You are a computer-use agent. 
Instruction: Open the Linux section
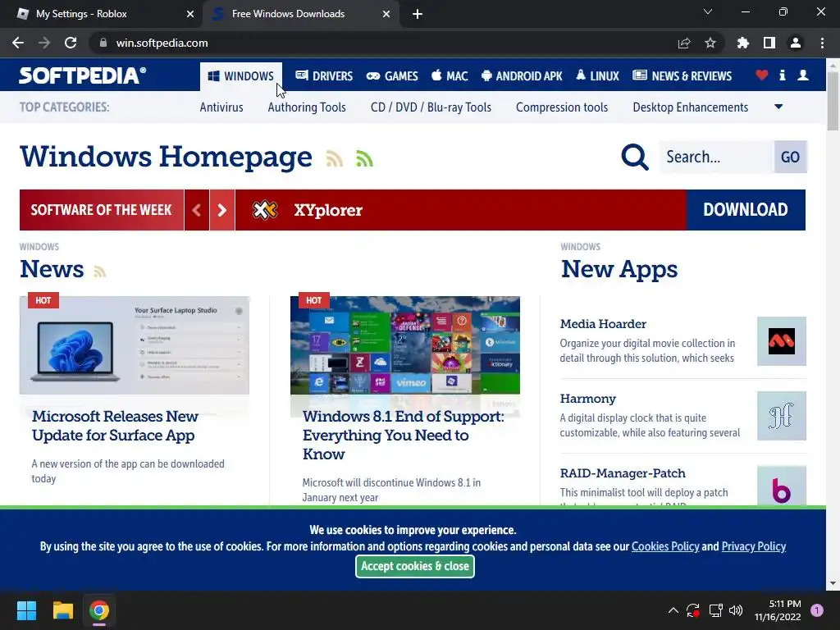[597, 76]
